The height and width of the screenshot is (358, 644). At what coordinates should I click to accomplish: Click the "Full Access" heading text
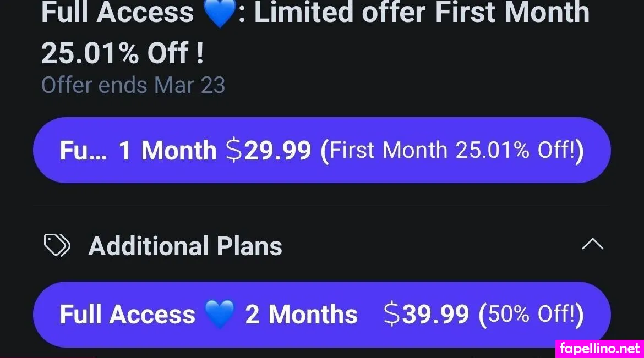(117, 12)
